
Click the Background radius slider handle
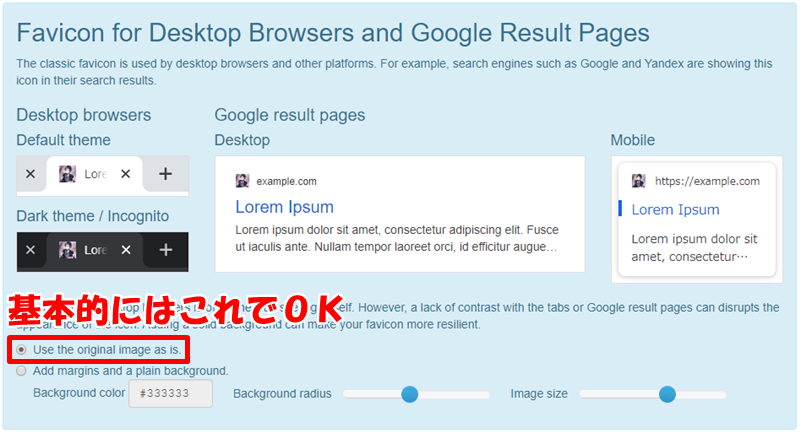pyautogui.click(x=409, y=394)
